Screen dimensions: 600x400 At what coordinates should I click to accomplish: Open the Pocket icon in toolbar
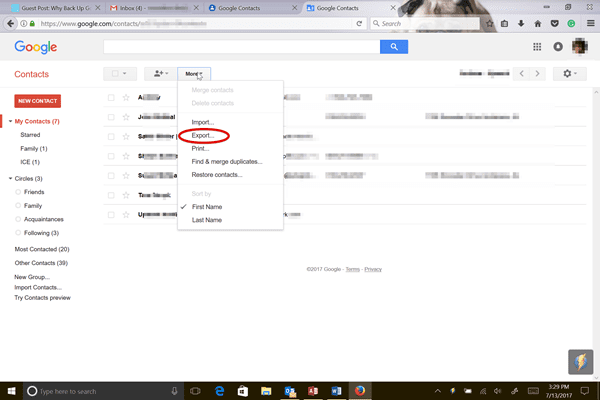(x=554, y=23)
